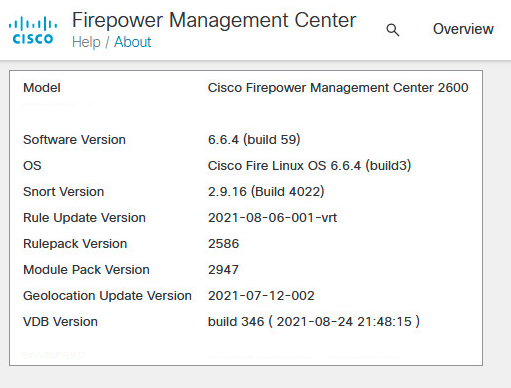Click the 2021-08-06-001-vrt value
This screenshot has width=511, height=388.
pyautogui.click(x=272, y=218)
